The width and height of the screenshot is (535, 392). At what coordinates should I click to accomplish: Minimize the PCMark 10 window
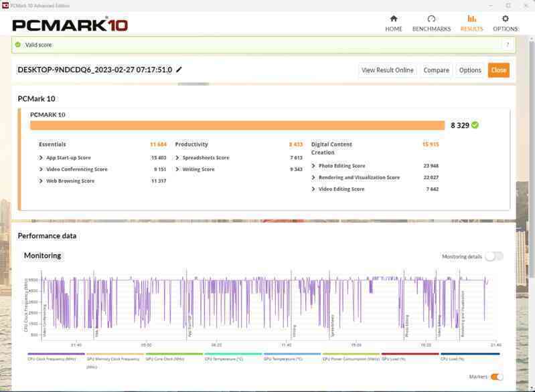point(491,5)
